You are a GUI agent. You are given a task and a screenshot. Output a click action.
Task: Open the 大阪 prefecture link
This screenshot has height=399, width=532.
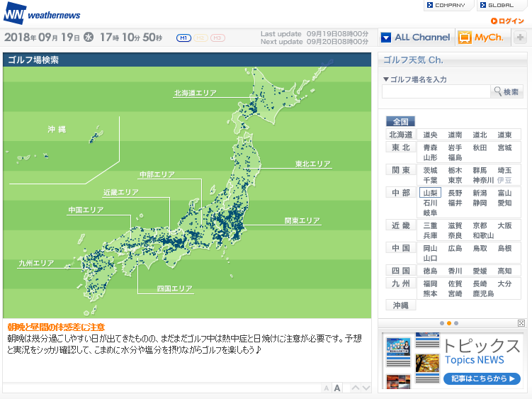point(504,226)
